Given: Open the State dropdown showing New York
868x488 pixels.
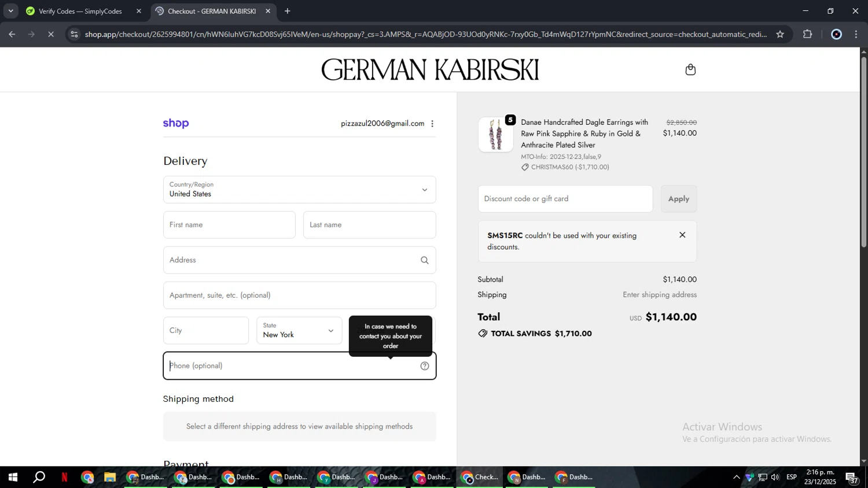Looking at the screenshot, I should tap(299, 330).
